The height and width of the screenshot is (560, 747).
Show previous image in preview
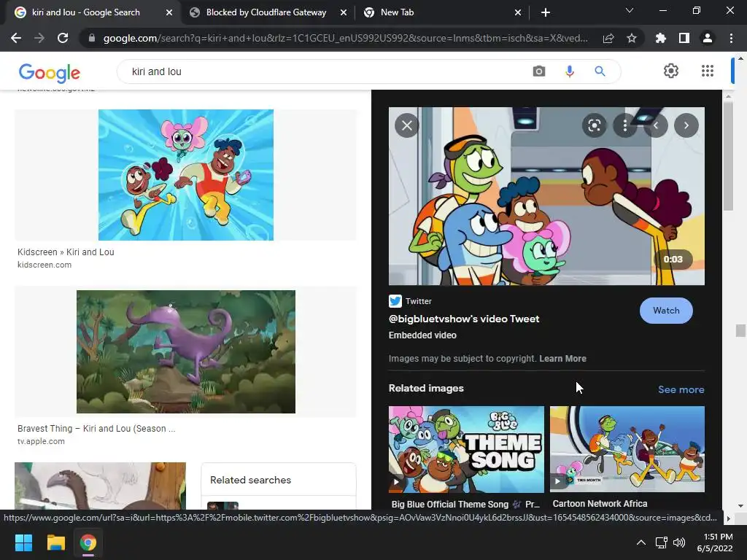tap(656, 125)
